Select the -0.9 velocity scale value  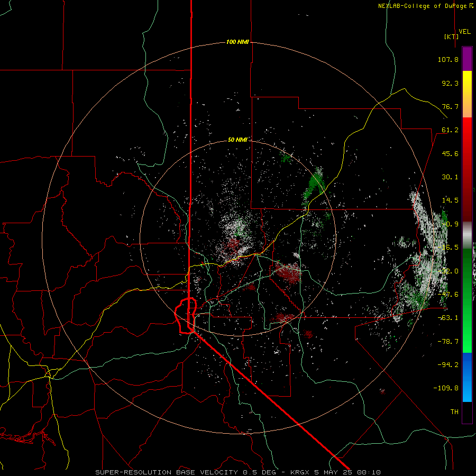click(x=450, y=224)
